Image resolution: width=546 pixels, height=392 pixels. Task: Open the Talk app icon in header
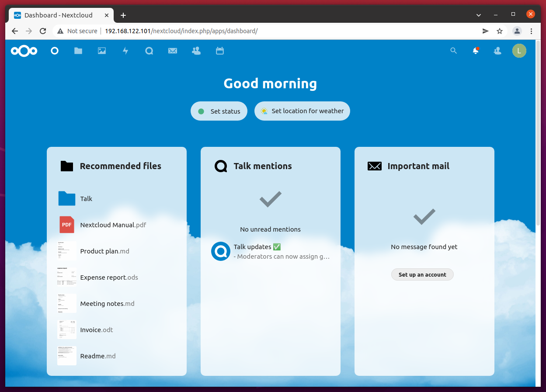click(149, 51)
